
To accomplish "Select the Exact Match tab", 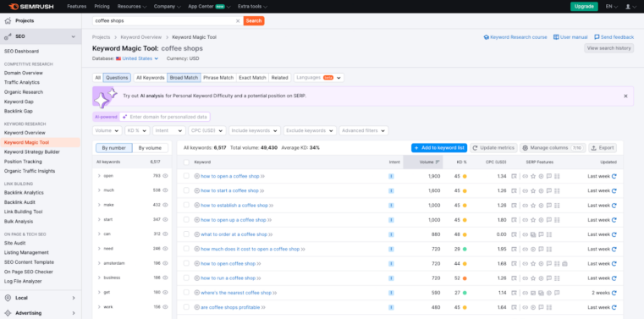I will click(x=252, y=78).
